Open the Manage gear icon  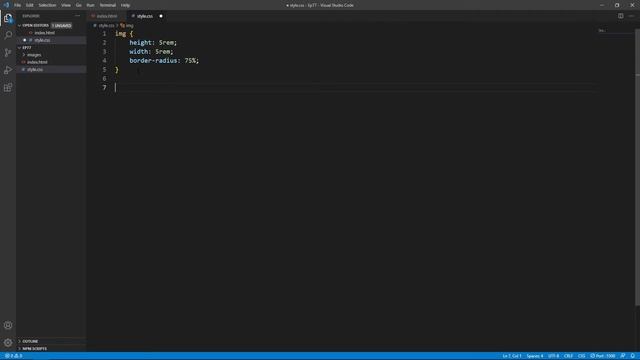click(8, 343)
